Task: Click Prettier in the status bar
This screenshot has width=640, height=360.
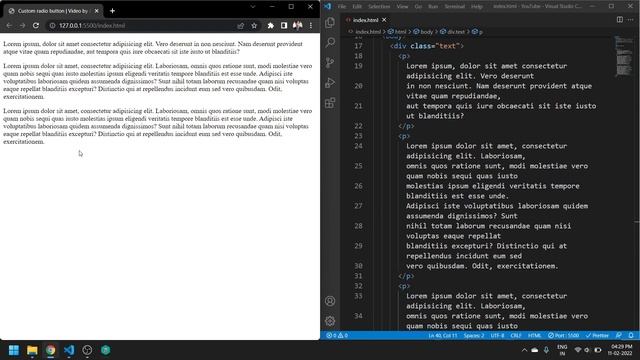Action: (x=597, y=336)
